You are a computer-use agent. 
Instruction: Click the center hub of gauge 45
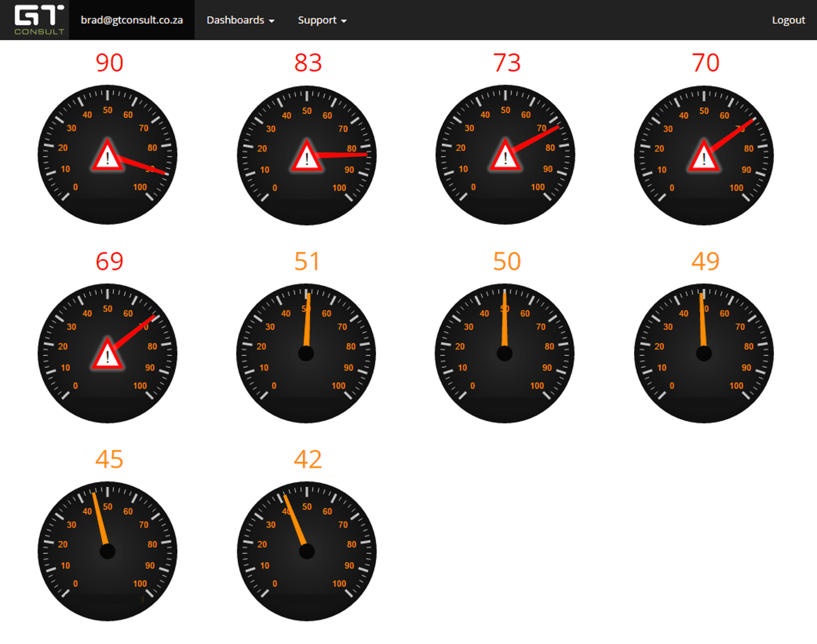point(107,552)
